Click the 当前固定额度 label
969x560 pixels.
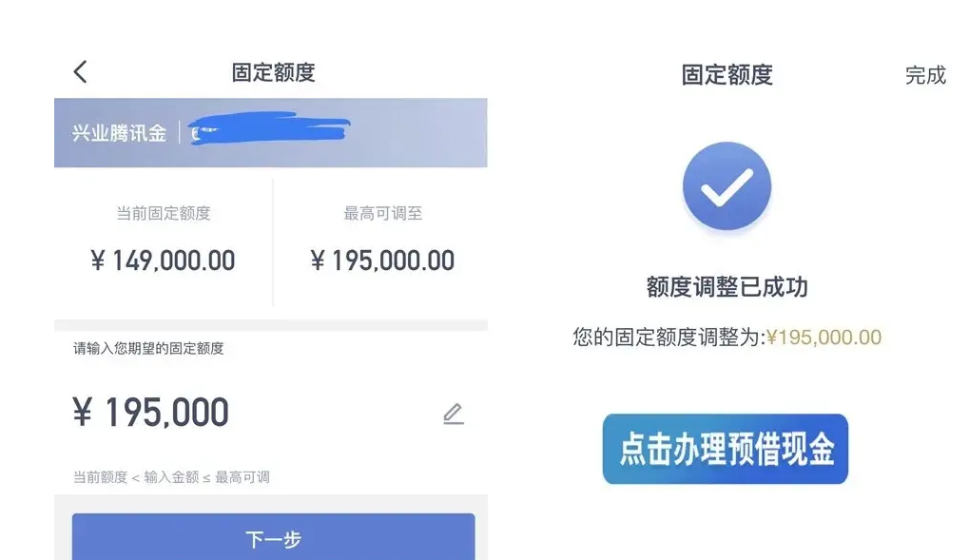tap(164, 213)
